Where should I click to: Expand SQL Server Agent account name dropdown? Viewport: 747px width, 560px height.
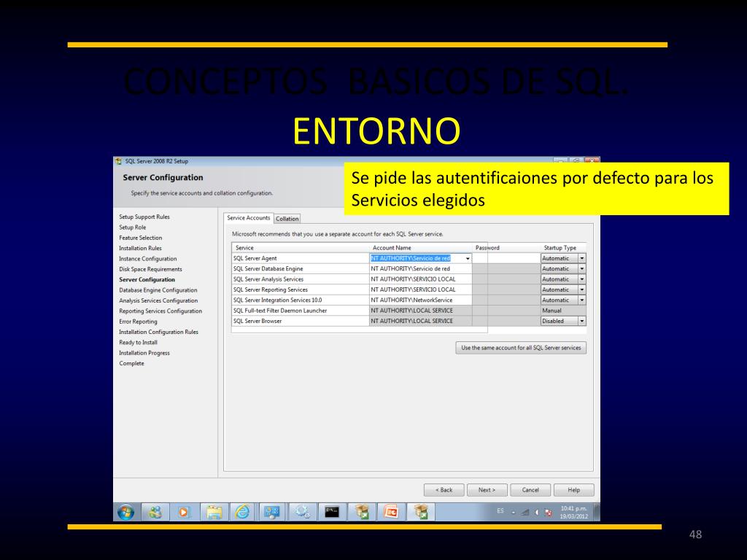(468, 259)
